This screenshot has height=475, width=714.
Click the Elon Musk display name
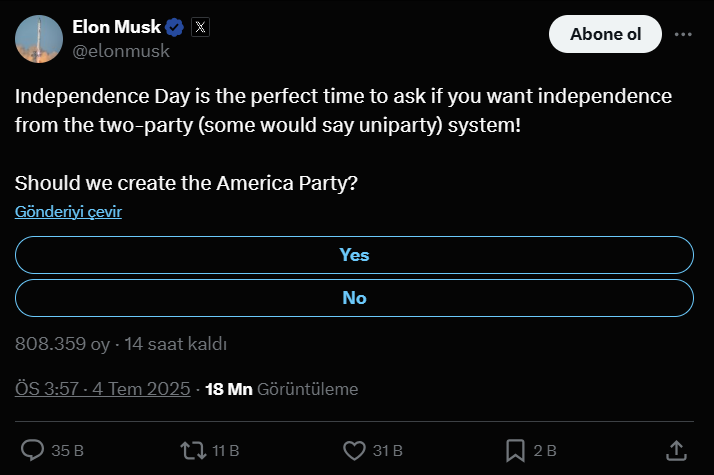117,27
